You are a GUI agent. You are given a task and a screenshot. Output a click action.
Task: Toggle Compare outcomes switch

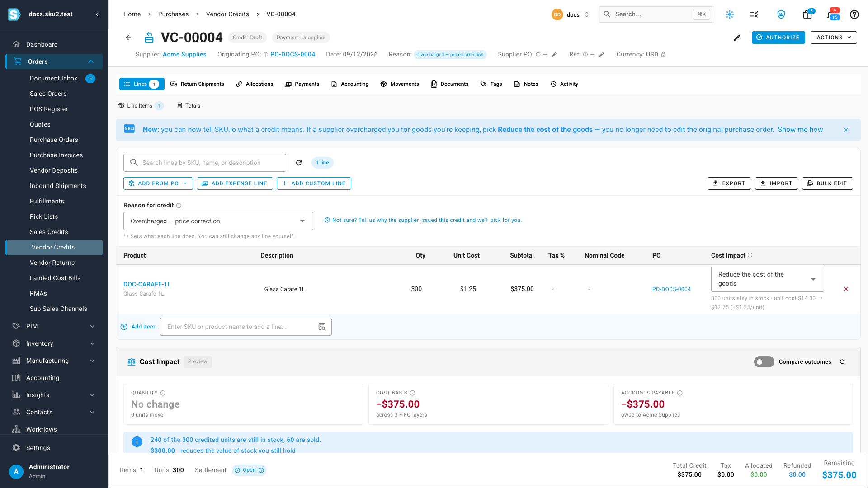[x=764, y=362]
